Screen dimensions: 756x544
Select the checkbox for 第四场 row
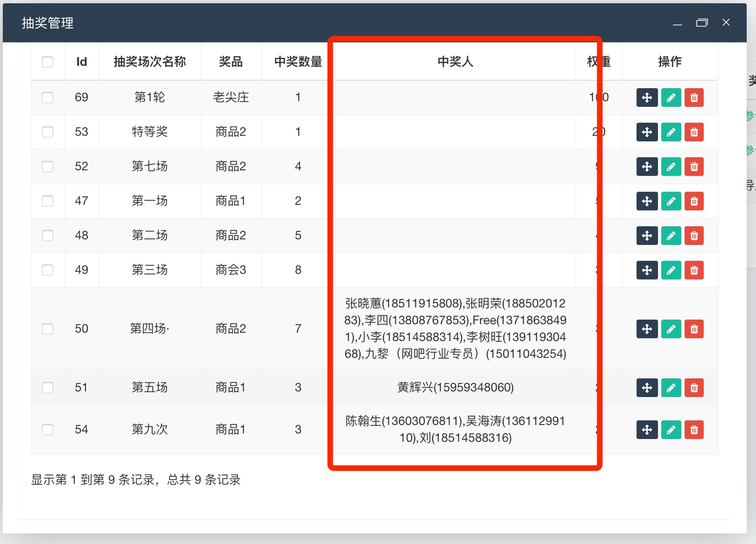(x=48, y=329)
